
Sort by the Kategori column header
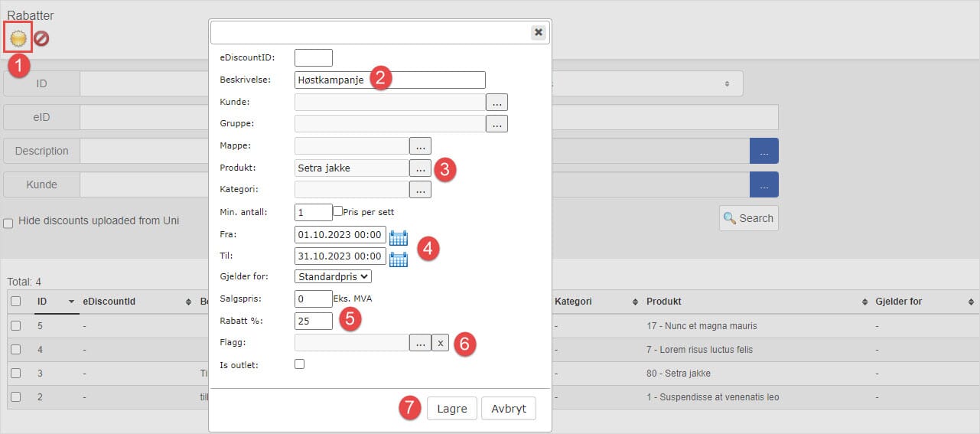(576, 302)
